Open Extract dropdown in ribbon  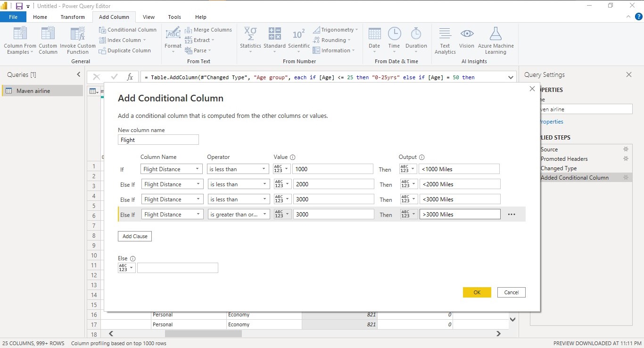(x=199, y=40)
